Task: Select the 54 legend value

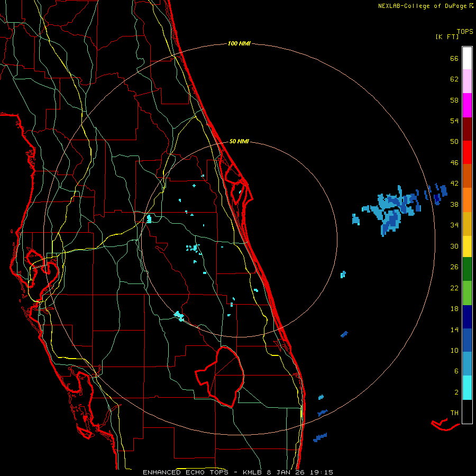Action: click(454, 121)
